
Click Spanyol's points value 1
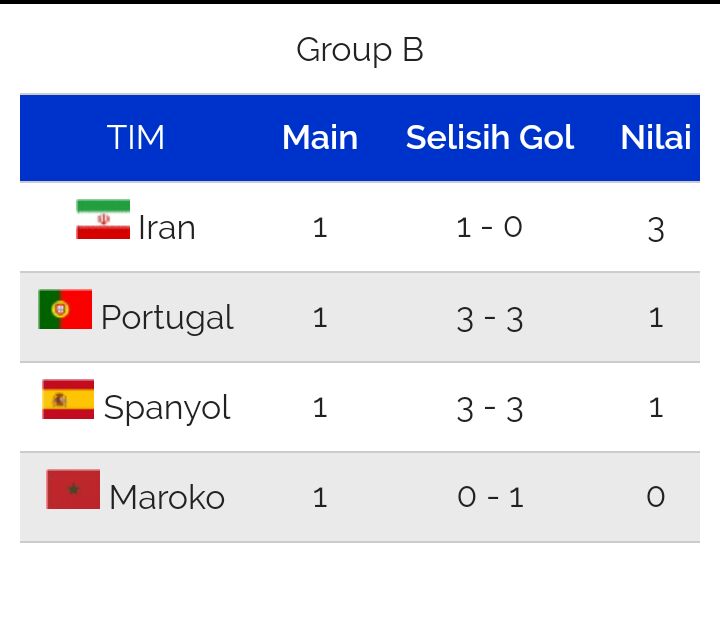656,408
